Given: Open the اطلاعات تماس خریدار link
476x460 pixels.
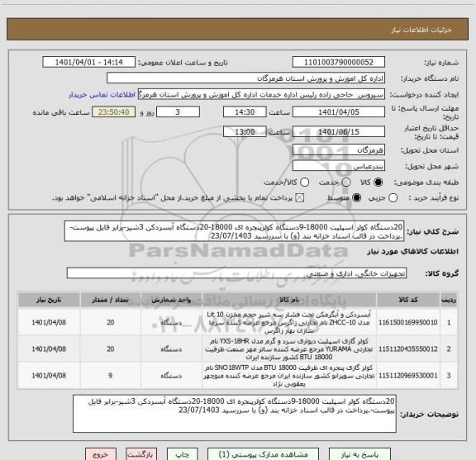Looking at the screenshot, I should click(x=102, y=95).
